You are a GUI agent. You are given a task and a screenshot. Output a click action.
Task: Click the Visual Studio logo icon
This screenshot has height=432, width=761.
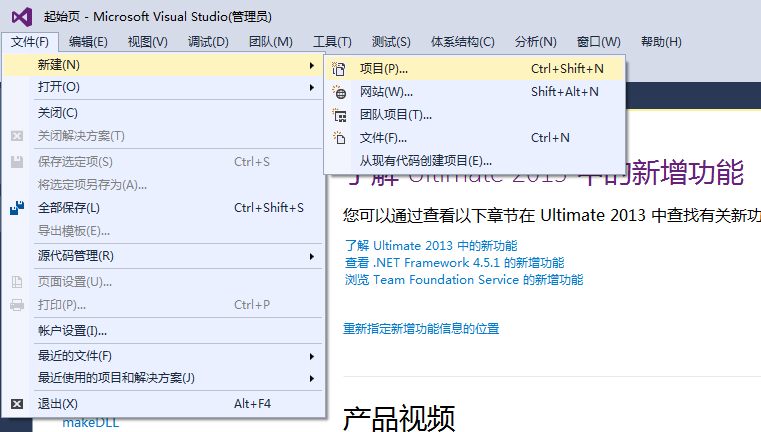pyautogui.click(x=22, y=17)
